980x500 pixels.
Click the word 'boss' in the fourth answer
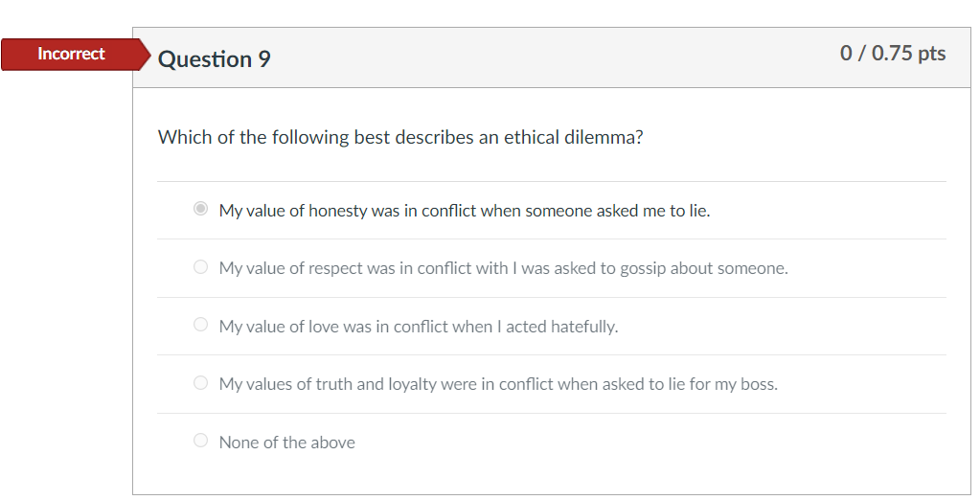tap(757, 384)
